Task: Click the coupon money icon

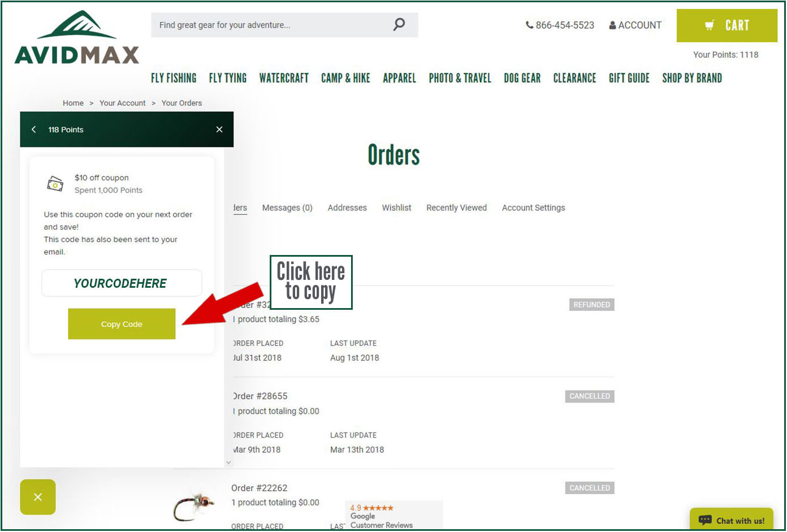Action: point(55,184)
